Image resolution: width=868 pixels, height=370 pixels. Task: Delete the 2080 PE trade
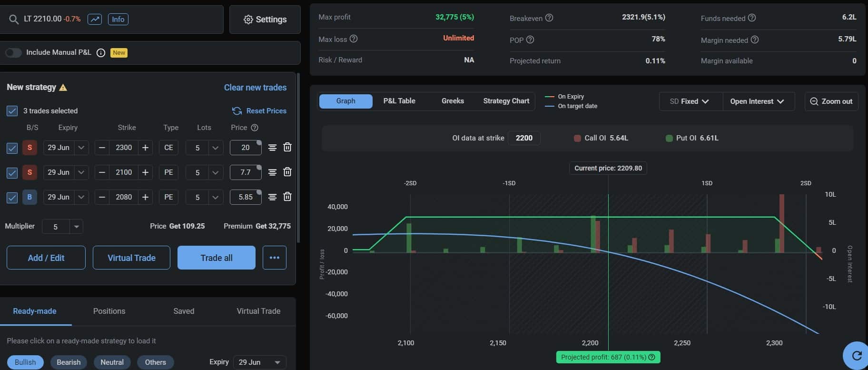[x=287, y=197]
